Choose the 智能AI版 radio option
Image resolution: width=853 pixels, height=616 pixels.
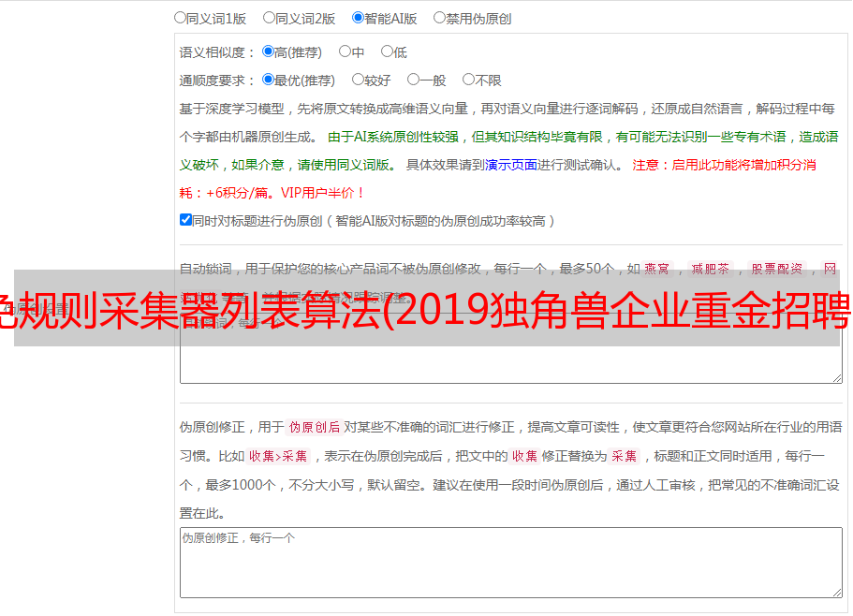pyautogui.click(x=358, y=18)
